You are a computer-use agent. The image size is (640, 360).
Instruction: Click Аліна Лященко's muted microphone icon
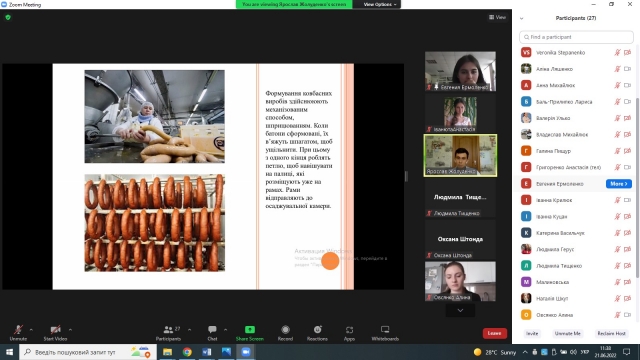coord(618,69)
